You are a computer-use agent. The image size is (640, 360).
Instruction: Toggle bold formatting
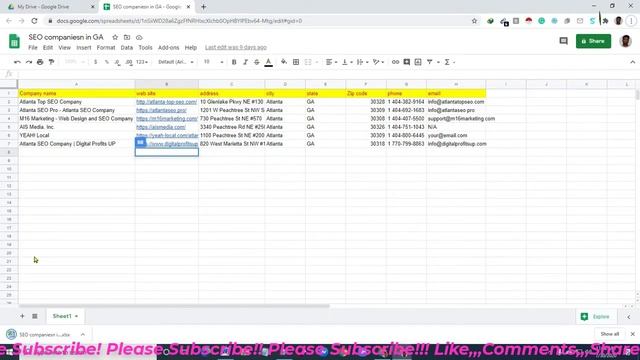[x=234, y=62]
